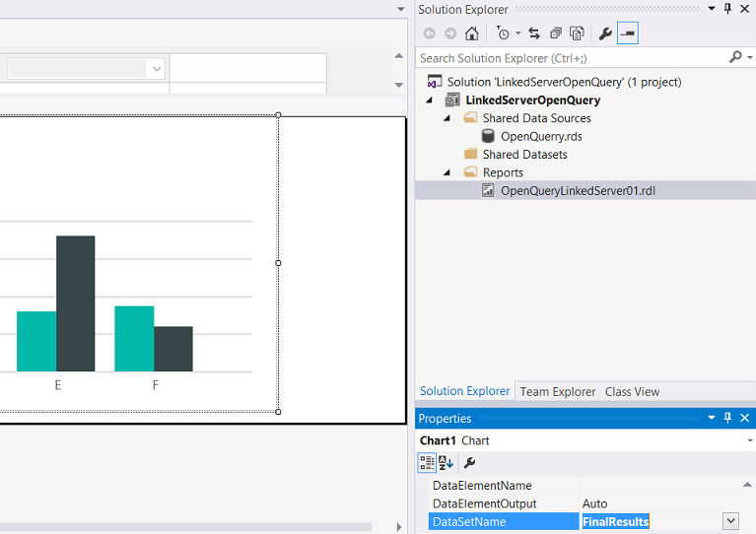Switch to the Class View tab
The width and height of the screenshot is (756, 534).
[632, 391]
